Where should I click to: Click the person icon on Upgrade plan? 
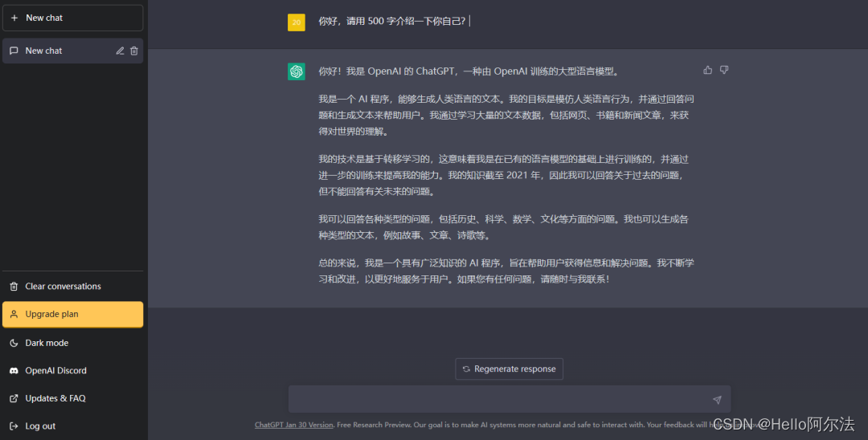coord(14,314)
